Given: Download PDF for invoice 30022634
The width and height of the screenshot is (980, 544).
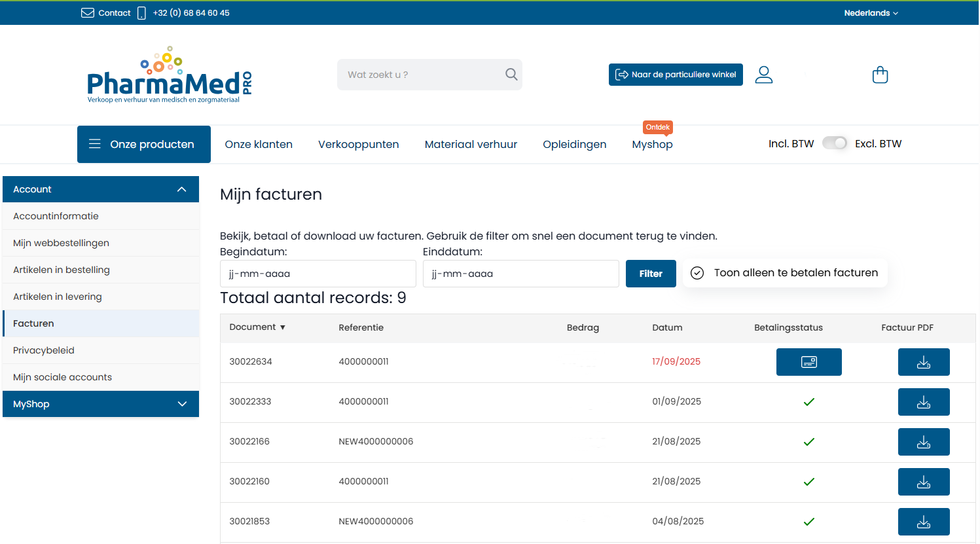Looking at the screenshot, I should 923,362.
